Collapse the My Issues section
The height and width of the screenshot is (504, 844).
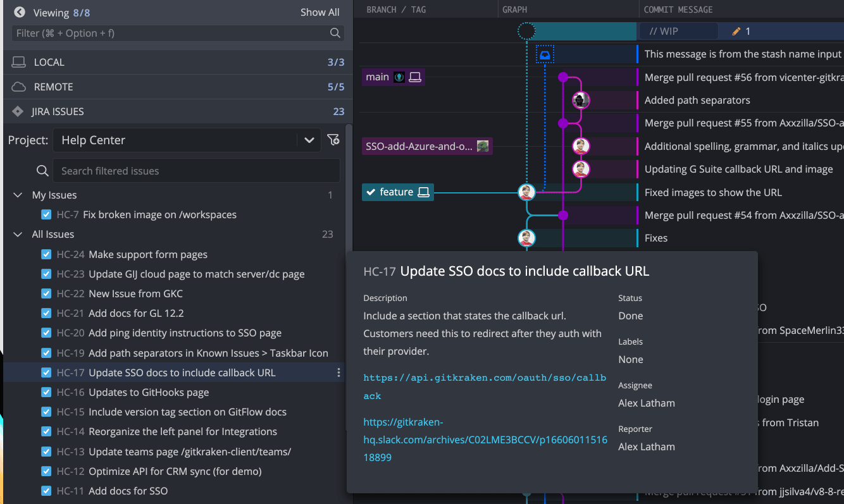point(18,195)
